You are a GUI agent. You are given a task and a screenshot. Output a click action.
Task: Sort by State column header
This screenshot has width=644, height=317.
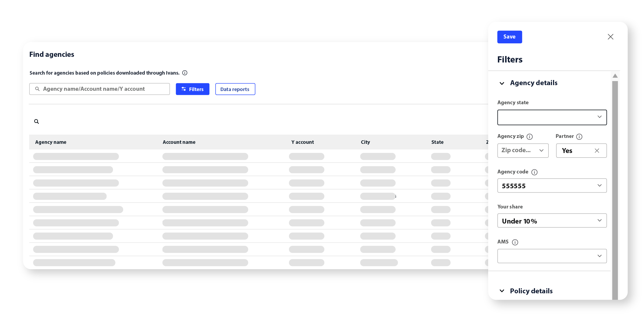pyautogui.click(x=437, y=142)
